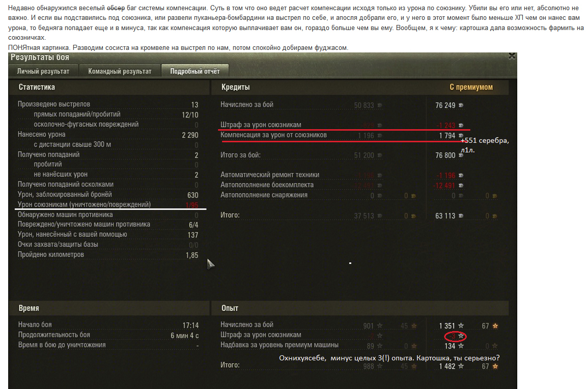This screenshot has width=588, height=389.
Task: Click the С премиумом column heading
Action: pyautogui.click(x=471, y=87)
